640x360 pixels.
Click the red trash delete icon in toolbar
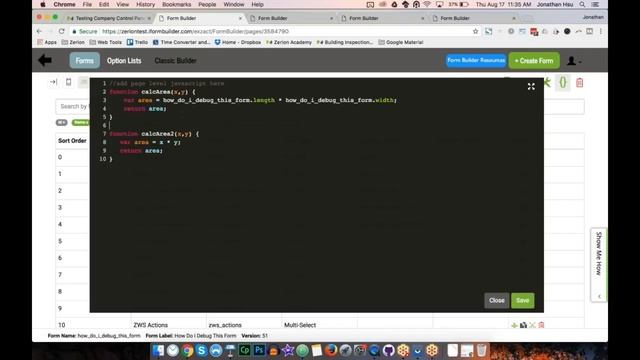tap(579, 83)
